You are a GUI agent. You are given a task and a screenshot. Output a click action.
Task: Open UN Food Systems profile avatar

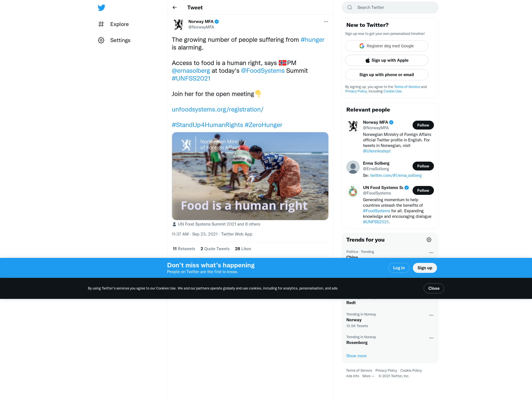click(353, 192)
